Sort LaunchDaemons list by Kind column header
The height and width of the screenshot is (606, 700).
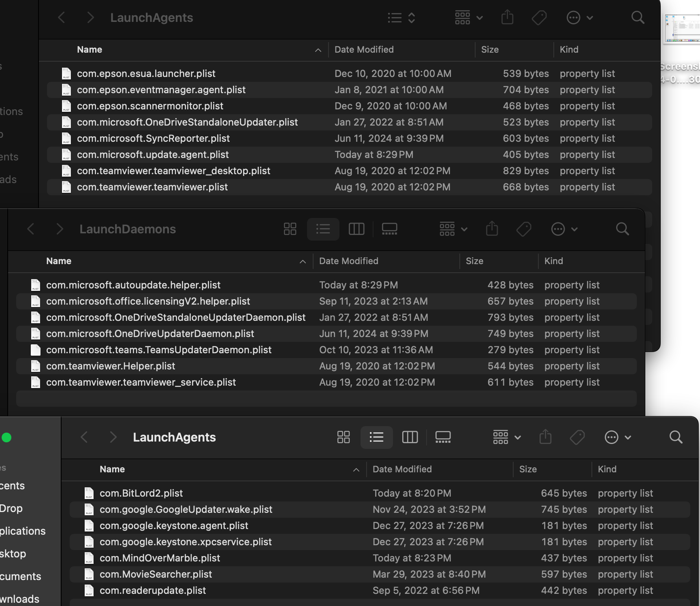click(x=554, y=261)
